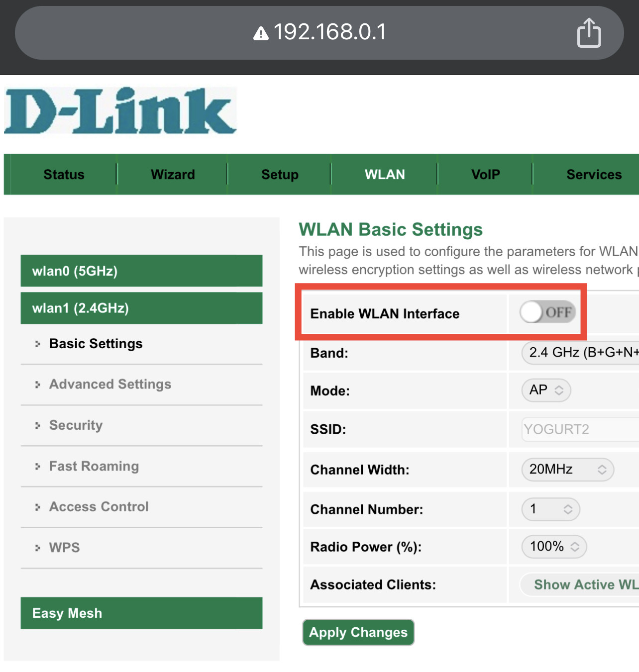This screenshot has width=639, height=672.
Task: Click the SSID field containing YOGURT2
Action: tap(580, 429)
